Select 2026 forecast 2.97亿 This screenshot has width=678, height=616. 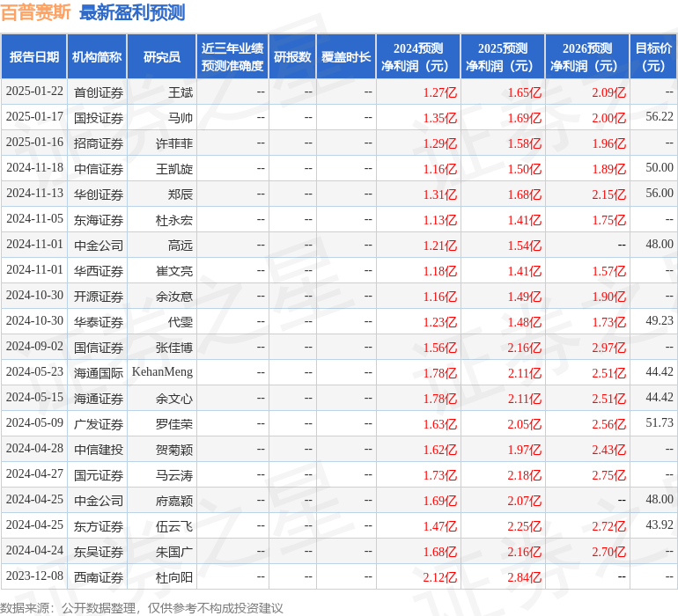point(608,348)
